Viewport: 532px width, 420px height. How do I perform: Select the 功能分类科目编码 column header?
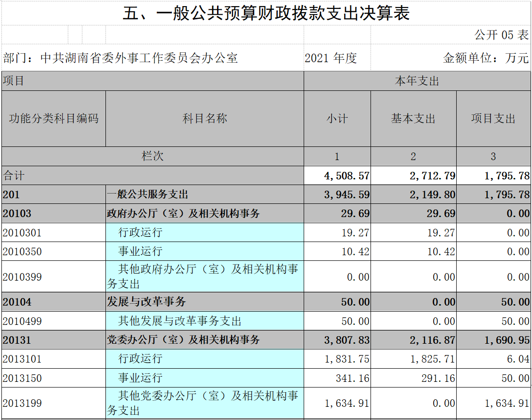click(54, 118)
